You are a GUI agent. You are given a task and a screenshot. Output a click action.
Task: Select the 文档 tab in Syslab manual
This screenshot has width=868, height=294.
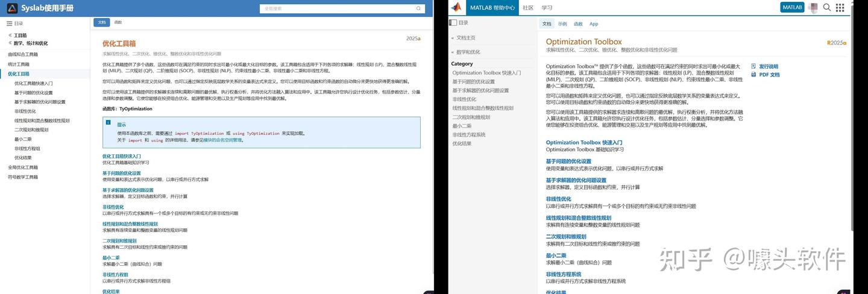pyautogui.click(x=101, y=22)
